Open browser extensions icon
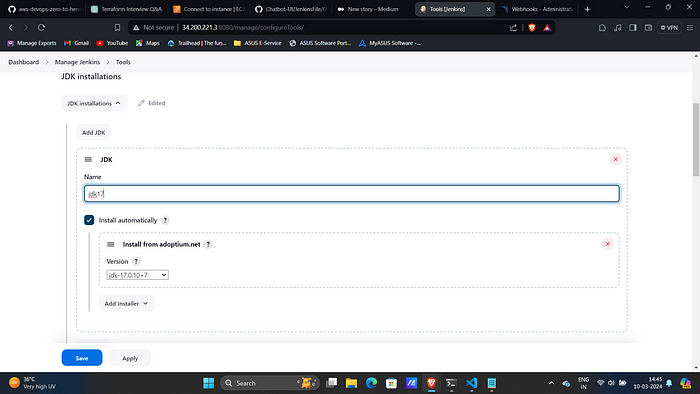The width and height of the screenshot is (700, 394). click(602, 28)
